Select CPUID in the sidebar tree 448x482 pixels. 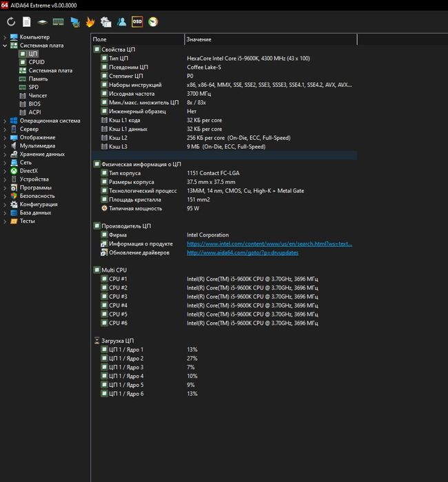tap(37, 62)
